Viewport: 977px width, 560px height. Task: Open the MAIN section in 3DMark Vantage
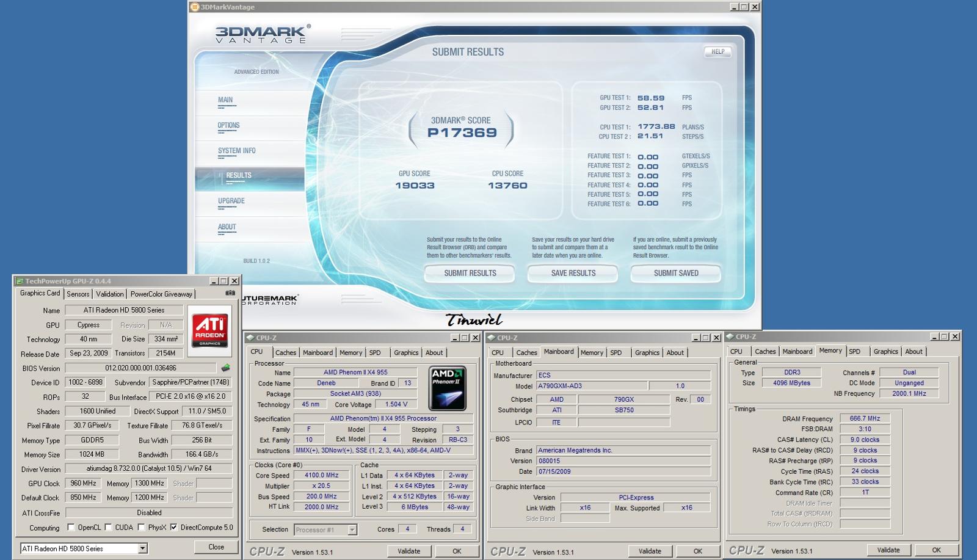pos(225,100)
